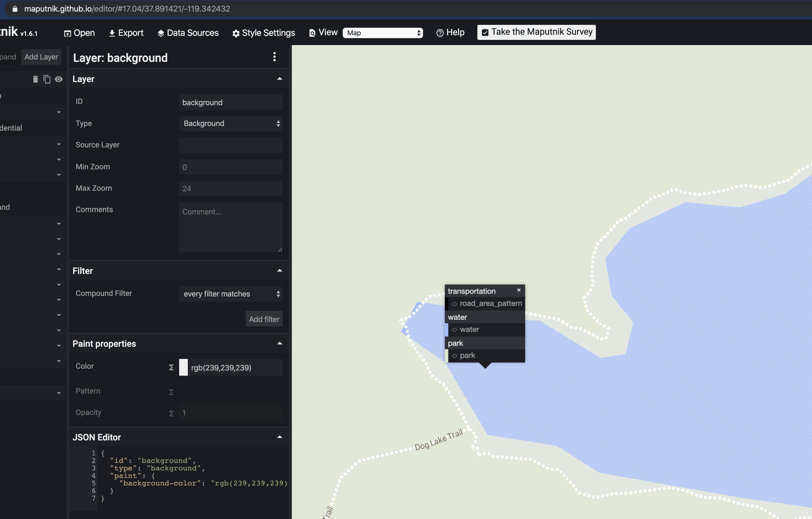The width and height of the screenshot is (812, 519).
Task: Click the Add filter button
Action: pyautogui.click(x=264, y=319)
